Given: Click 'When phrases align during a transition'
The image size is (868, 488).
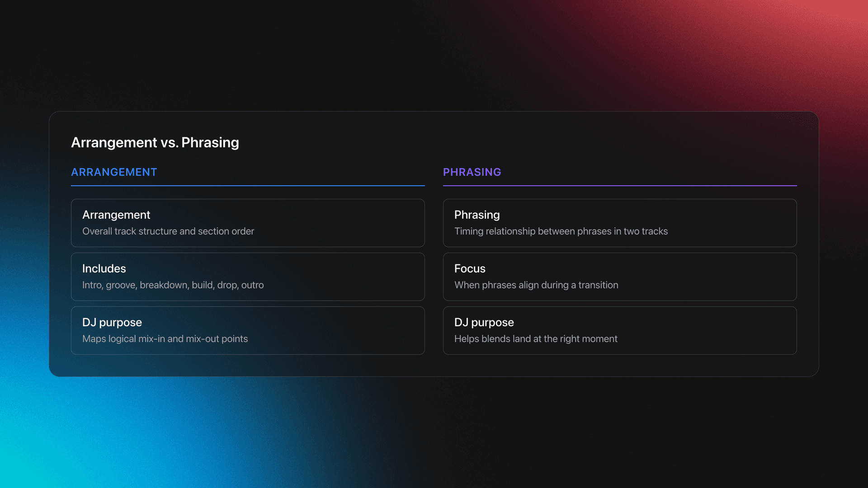Looking at the screenshot, I should click(536, 285).
